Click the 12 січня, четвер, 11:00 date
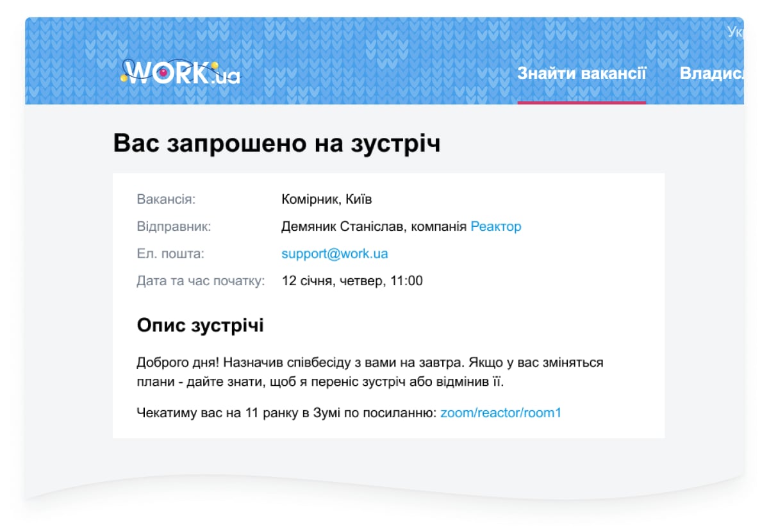769x532 pixels. [352, 281]
